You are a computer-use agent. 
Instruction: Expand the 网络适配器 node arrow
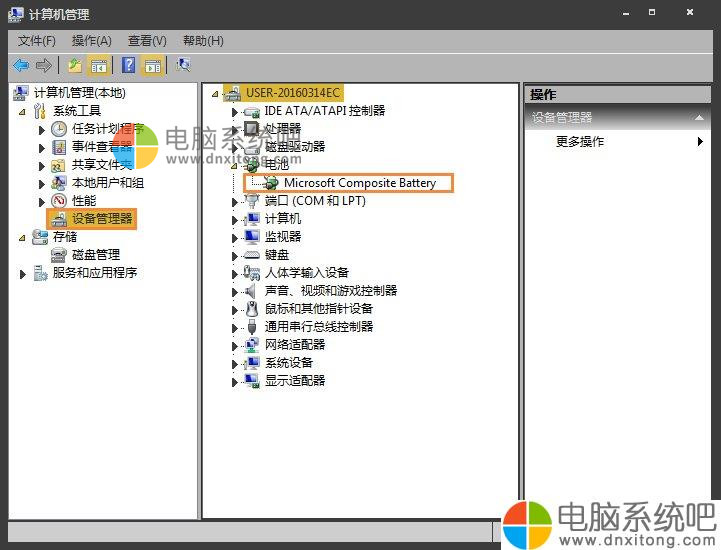pyautogui.click(x=235, y=346)
